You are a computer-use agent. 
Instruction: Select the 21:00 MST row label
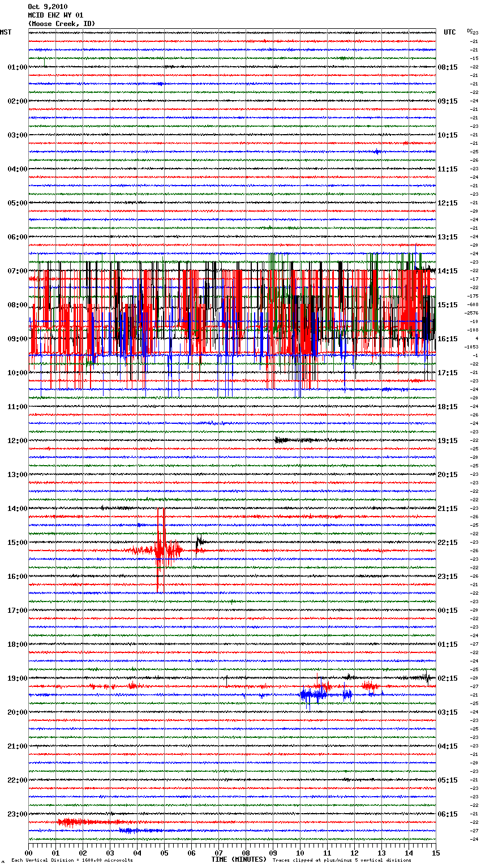(x=17, y=746)
